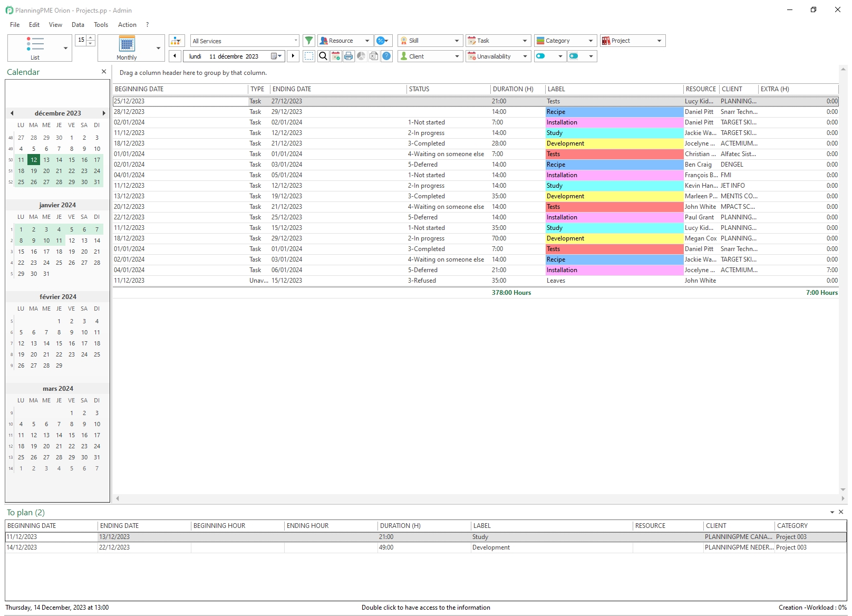Viewport: 852px width, 616px height.
Task: Open the Resource filter dropdown
Action: pyautogui.click(x=345, y=41)
